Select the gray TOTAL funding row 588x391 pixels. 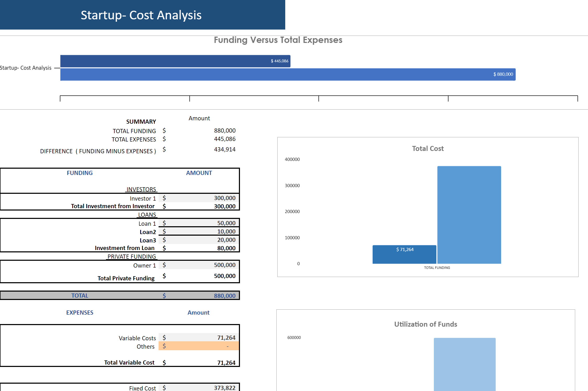coord(120,296)
